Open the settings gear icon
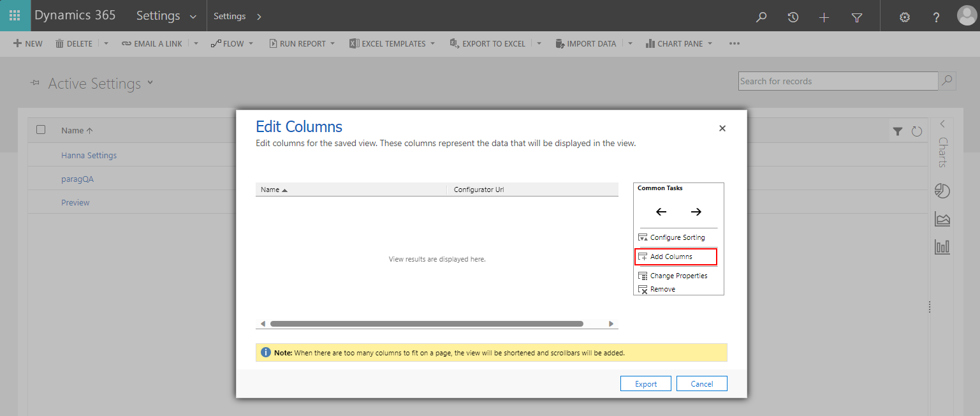 pos(904,17)
